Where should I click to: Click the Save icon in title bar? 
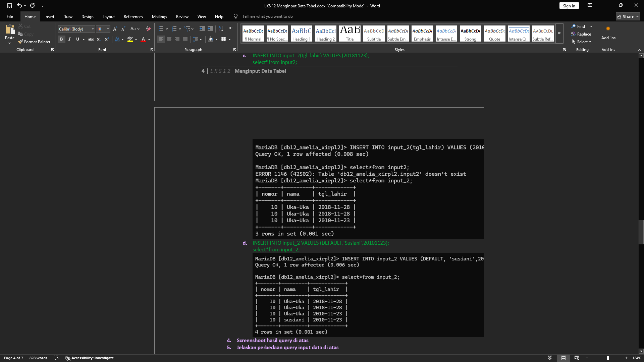click(x=10, y=6)
